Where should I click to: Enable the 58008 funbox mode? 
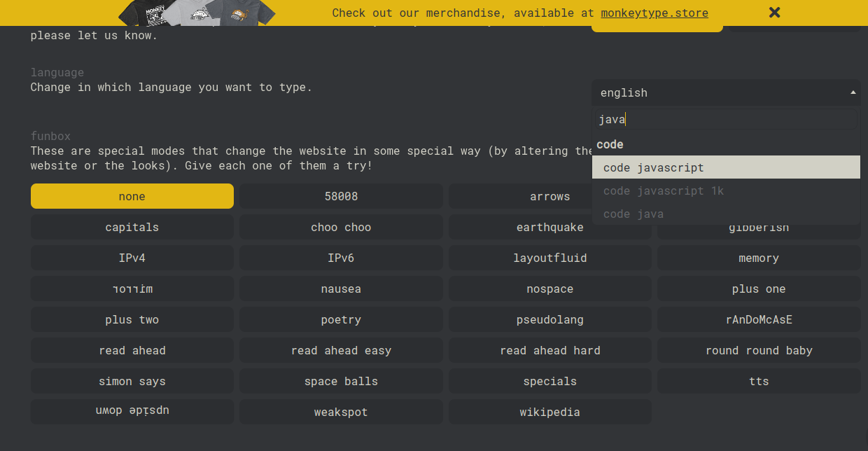[x=341, y=196]
